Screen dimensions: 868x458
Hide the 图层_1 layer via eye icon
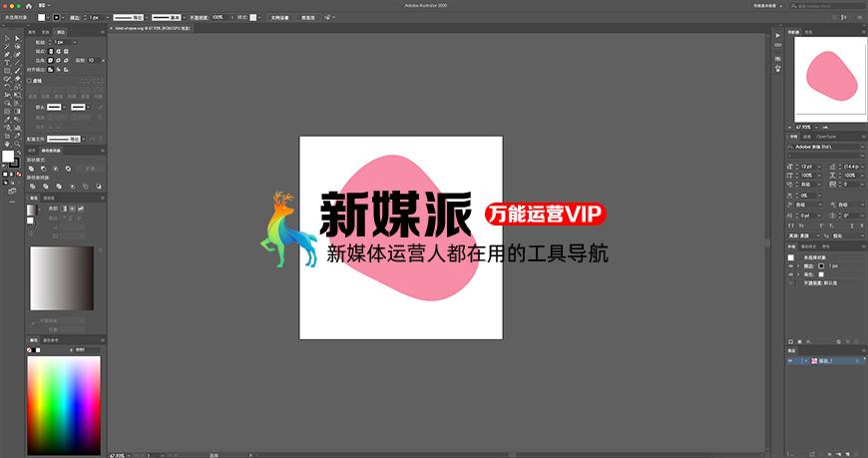(x=790, y=361)
